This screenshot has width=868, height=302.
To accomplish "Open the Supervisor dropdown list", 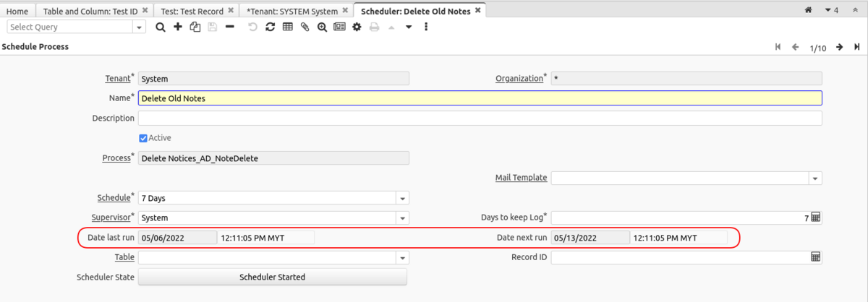I will tap(402, 217).
